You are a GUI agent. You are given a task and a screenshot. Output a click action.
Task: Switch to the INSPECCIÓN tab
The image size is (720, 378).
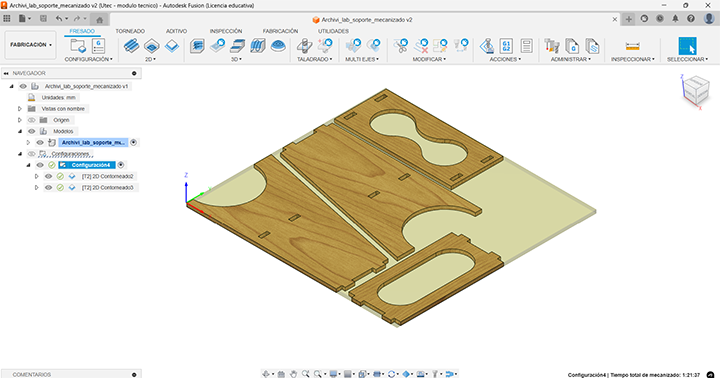point(226,31)
